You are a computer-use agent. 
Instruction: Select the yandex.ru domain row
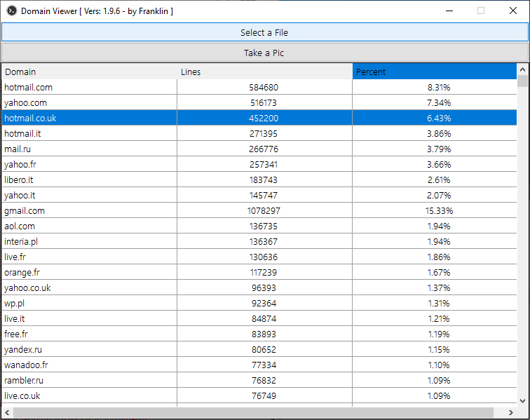pyautogui.click(x=23, y=350)
